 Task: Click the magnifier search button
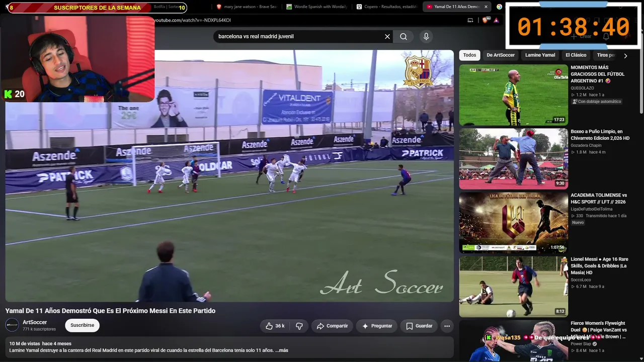(x=404, y=37)
